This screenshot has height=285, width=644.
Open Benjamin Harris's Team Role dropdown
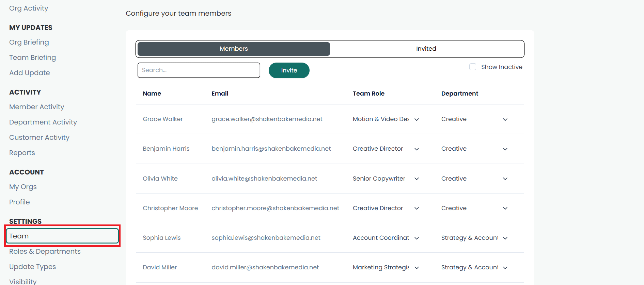[386, 149]
